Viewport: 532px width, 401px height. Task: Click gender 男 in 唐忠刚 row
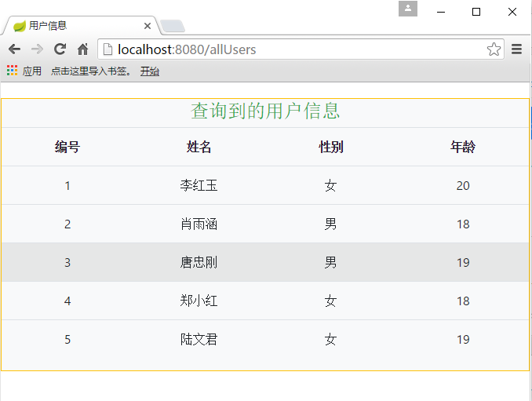click(x=330, y=262)
